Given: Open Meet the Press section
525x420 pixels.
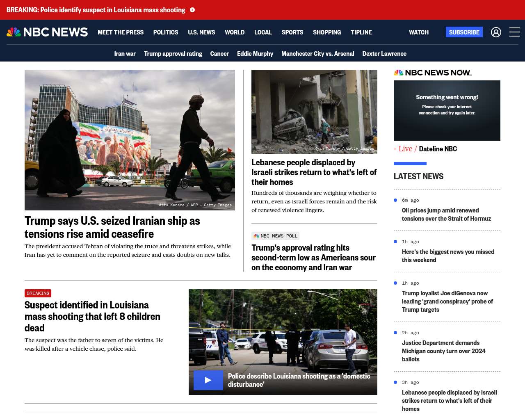Looking at the screenshot, I should [121, 32].
